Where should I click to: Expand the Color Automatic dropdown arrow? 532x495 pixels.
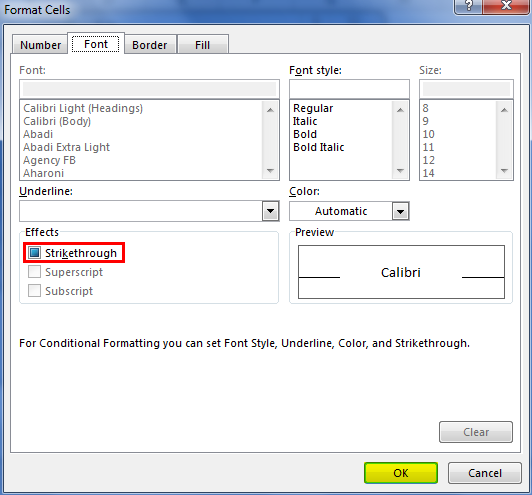point(400,211)
